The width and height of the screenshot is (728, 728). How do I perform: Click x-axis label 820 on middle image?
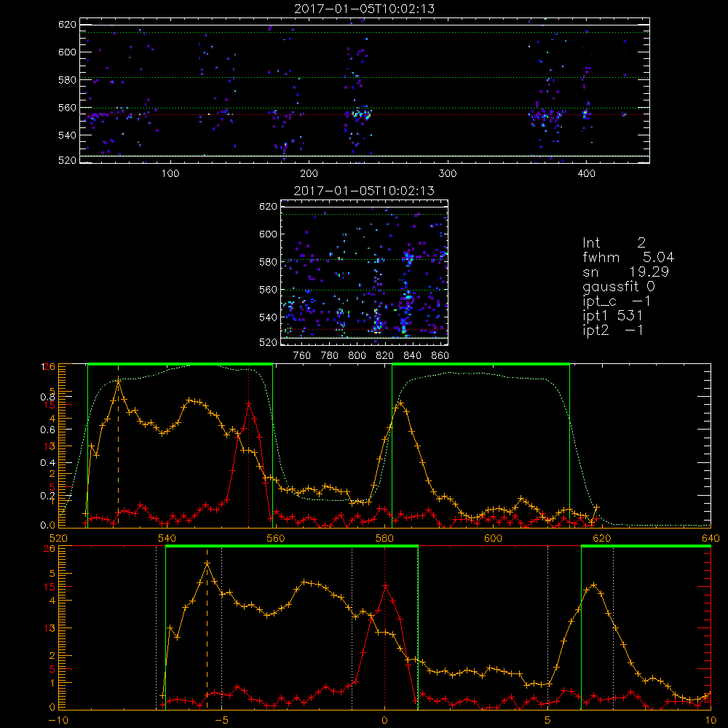[x=385, y=356]
